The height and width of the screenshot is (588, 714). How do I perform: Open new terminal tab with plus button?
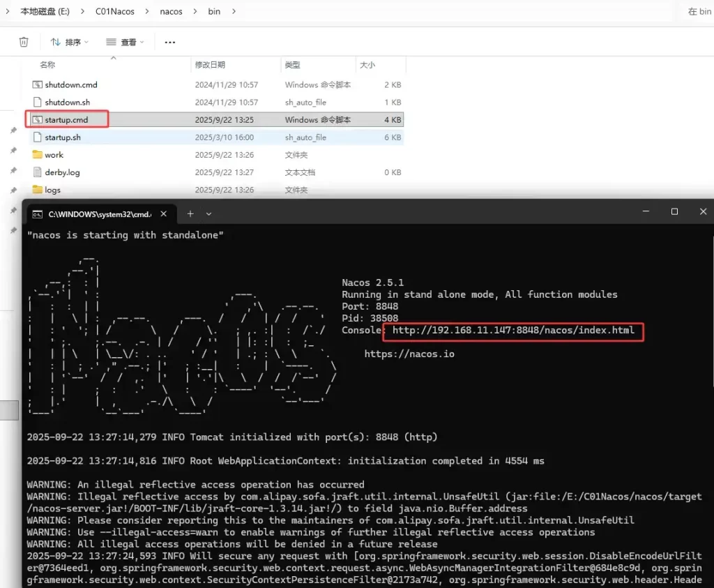[190, 213]
